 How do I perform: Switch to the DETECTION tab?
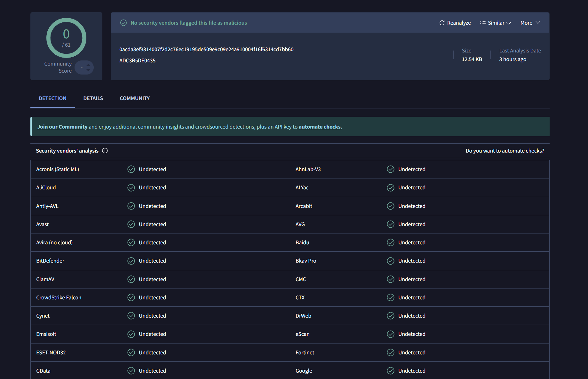(x=52, y=98)
